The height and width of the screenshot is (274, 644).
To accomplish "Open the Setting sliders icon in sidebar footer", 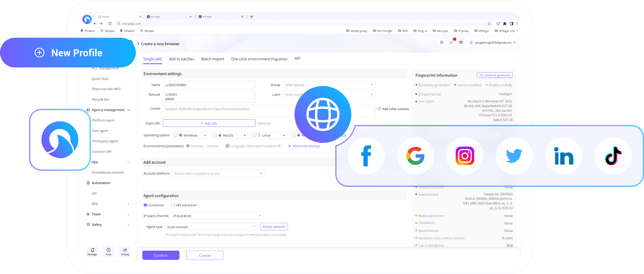I will pyautogui.click(x=125, y=251).
